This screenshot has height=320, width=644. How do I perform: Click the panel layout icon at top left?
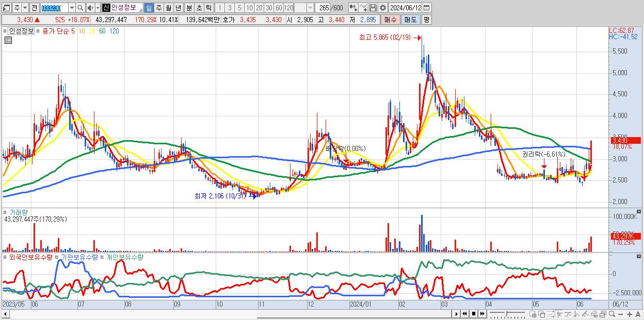coord(6,8)
